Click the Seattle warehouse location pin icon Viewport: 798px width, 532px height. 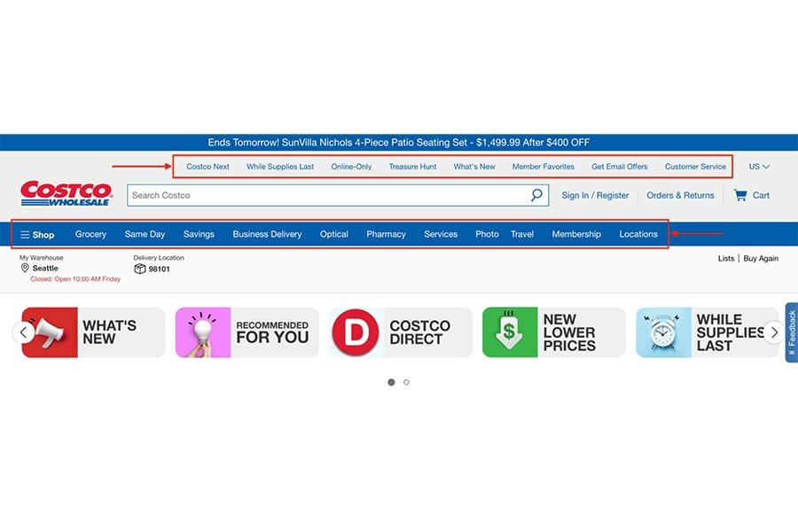pos(25,268)
